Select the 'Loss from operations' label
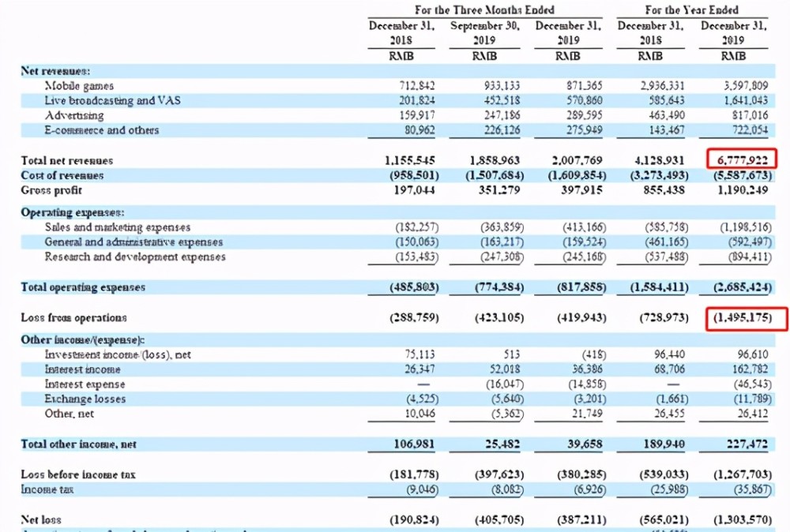This screenshot has height=532, width=790. (73, 318)
